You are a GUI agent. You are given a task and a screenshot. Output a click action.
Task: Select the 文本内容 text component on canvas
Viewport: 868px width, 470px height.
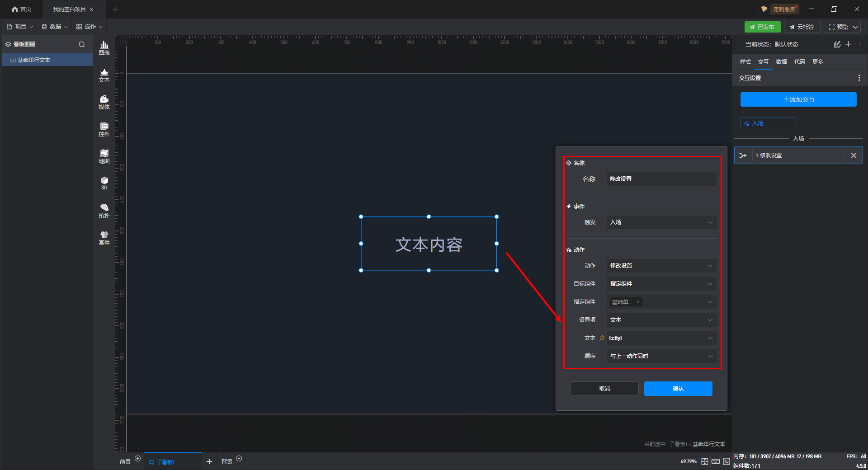pos(429,244)
